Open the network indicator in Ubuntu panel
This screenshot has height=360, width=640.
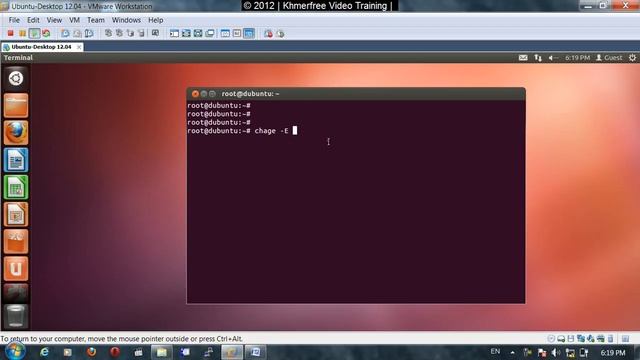click(x=538, y=58)
